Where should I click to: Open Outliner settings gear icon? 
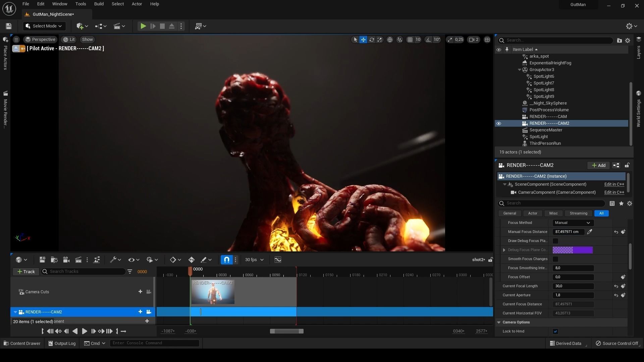click(x=628, y=40)
